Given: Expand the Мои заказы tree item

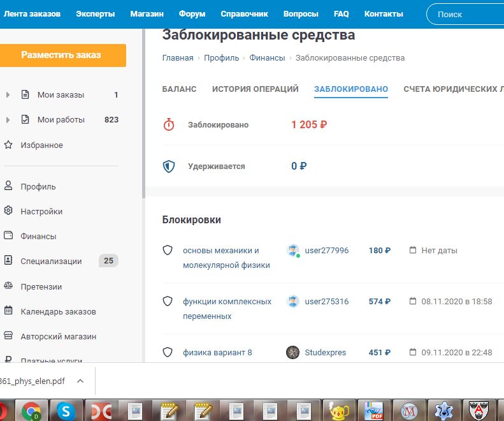Looking at the screenshot, I should coord(8,95).
